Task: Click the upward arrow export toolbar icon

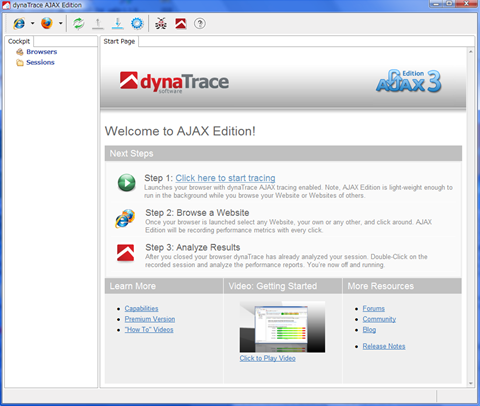Action: point(98,24)
